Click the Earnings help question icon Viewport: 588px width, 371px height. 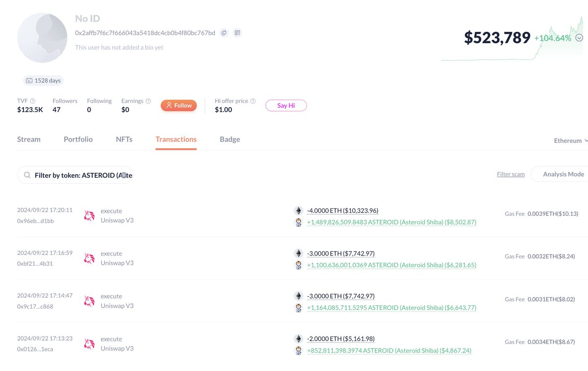click(x=148, y=101)
